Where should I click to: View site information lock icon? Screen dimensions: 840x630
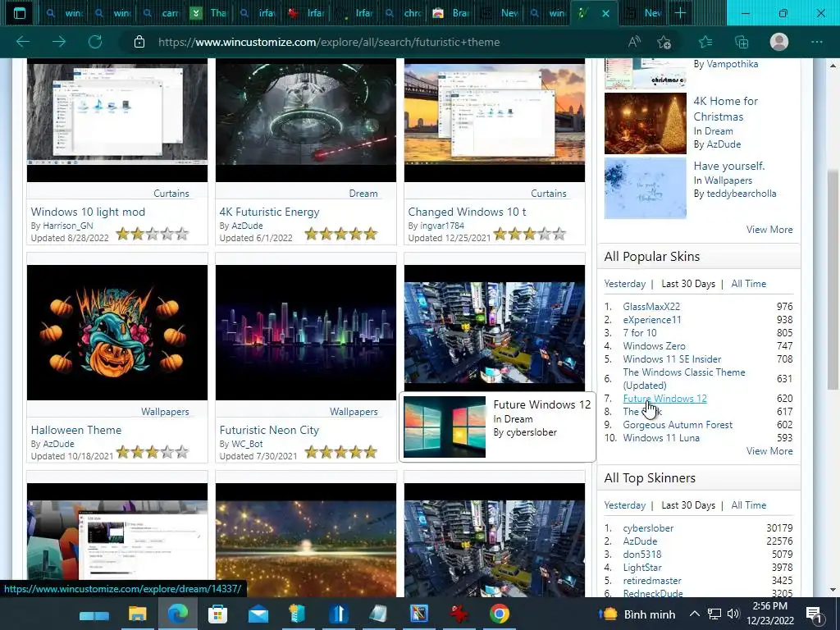[x=139, y=42]
